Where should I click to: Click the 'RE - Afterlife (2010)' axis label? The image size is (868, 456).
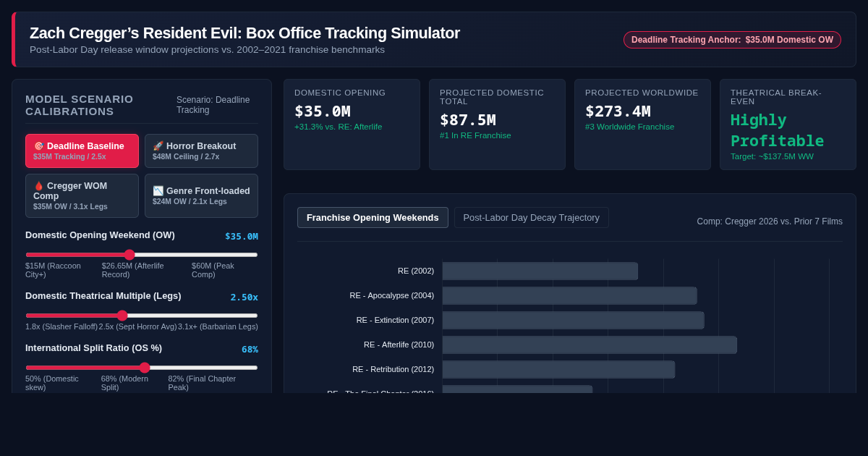pos(399,345)
